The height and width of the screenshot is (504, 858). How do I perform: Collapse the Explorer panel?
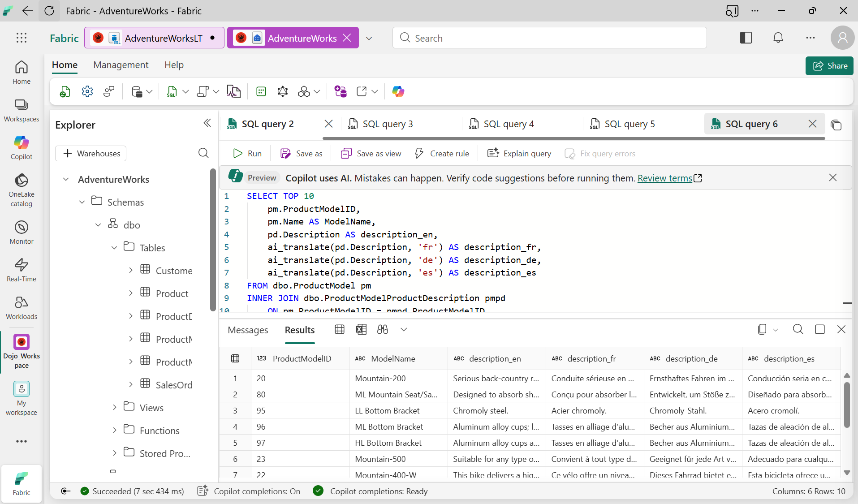[207, 123]
